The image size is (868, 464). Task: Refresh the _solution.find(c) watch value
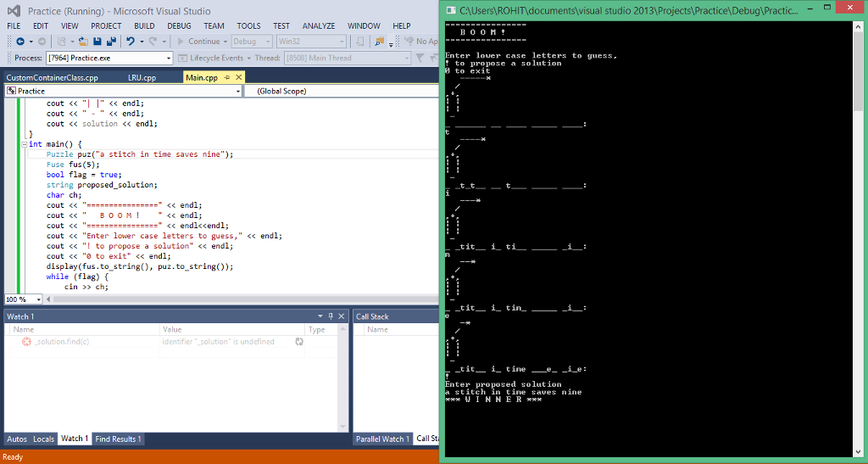299,342
